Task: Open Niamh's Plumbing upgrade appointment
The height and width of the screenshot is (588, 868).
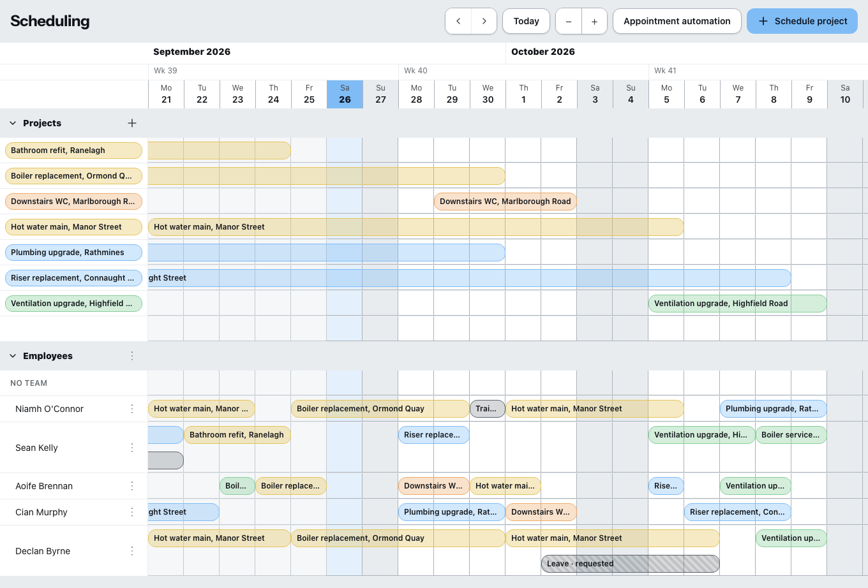Action: (774, 409)
